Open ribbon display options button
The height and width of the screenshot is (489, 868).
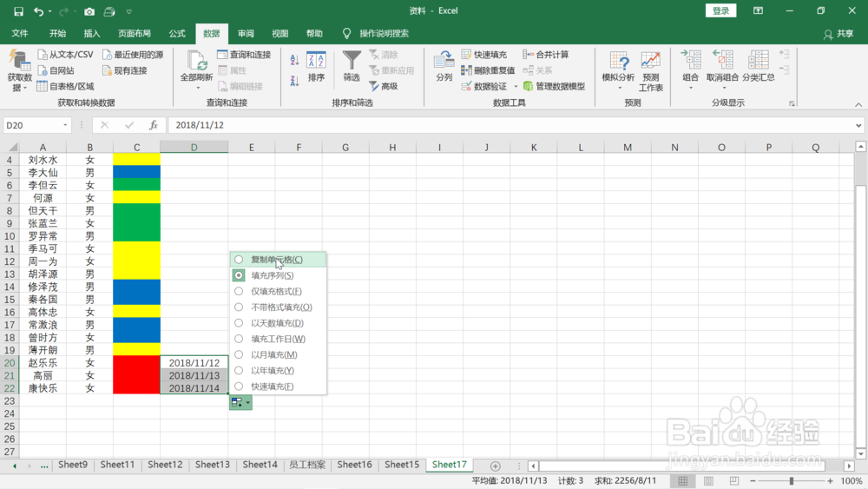pos(759,10)
